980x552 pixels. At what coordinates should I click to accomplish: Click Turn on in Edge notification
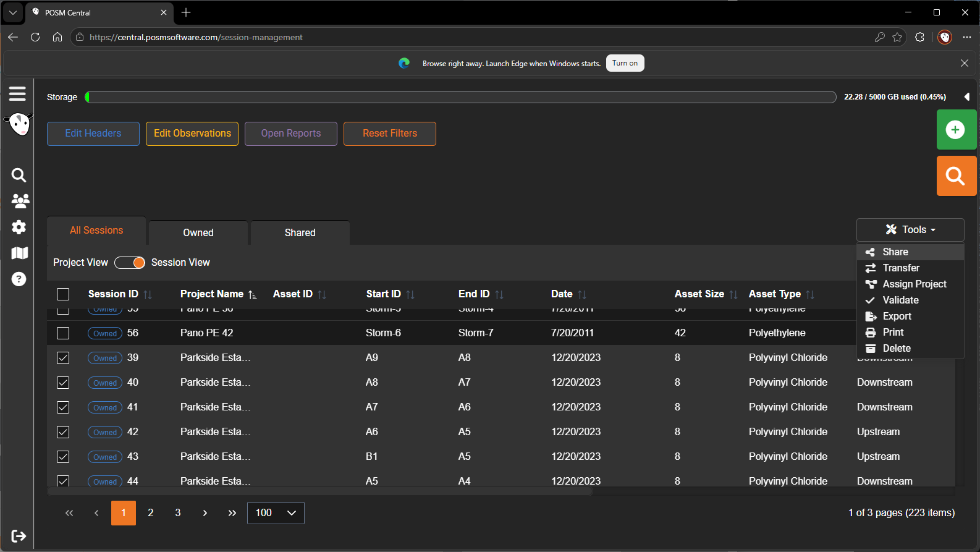coord(625,63)
